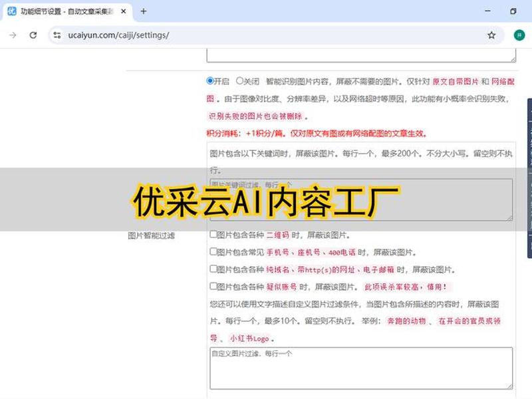532x399 pixels.
Task: Click the 积分消耗 red notice line
Action: [x=317, y=134]
